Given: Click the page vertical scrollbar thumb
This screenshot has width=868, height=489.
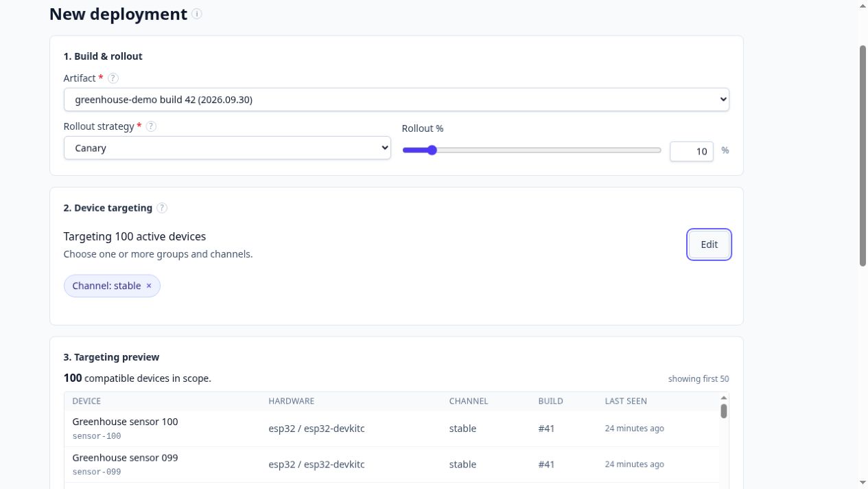Looking at the screenshot, I should pyautogui.click(x=863, y=155).
